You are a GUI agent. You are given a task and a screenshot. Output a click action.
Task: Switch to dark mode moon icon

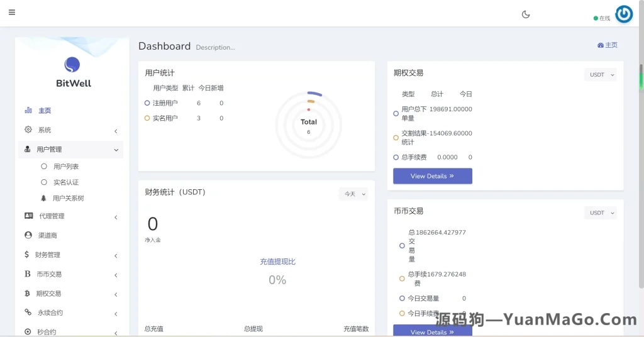pyautogui.click(x=526, y=15)
